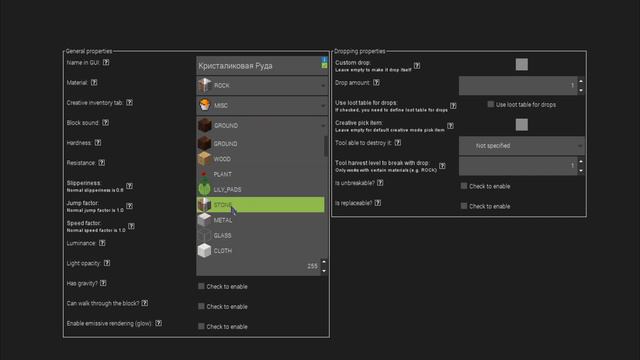Increase the Drop amount value
The height and width of the screenshot is (360, 640).
[581, 81]
